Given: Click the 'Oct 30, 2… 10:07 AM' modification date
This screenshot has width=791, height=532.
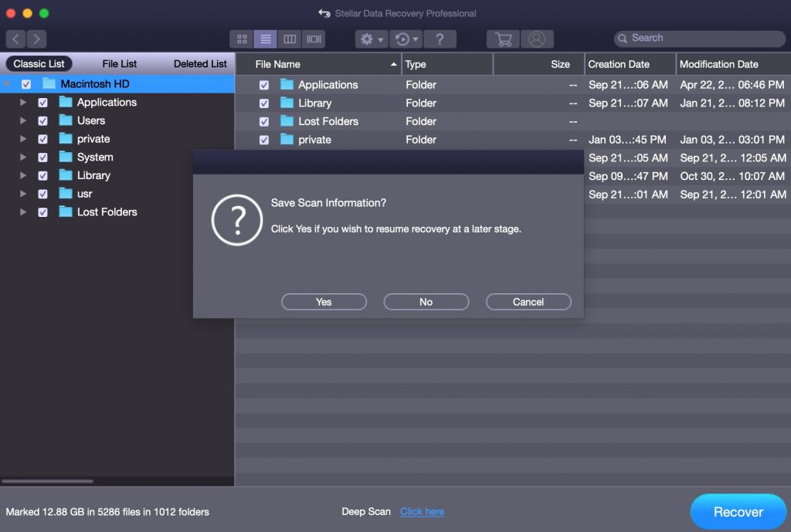Looking at the screenshot, I should click(732, 176).
